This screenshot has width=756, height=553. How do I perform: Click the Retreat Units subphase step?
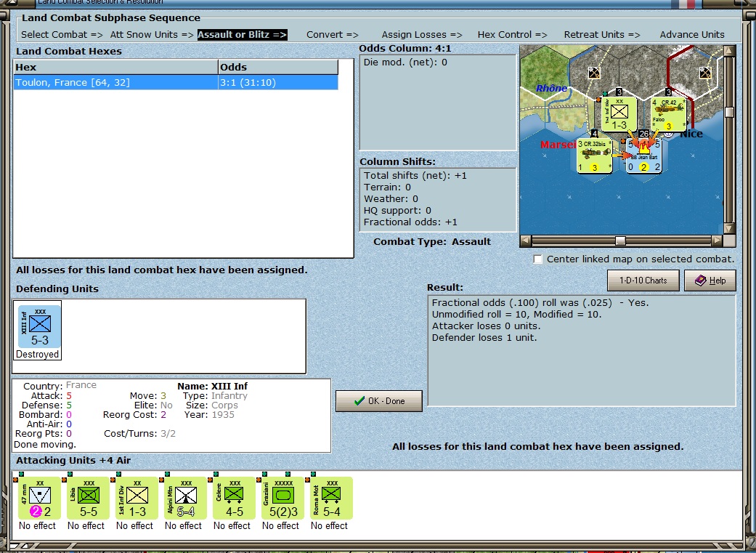[602, 35]
